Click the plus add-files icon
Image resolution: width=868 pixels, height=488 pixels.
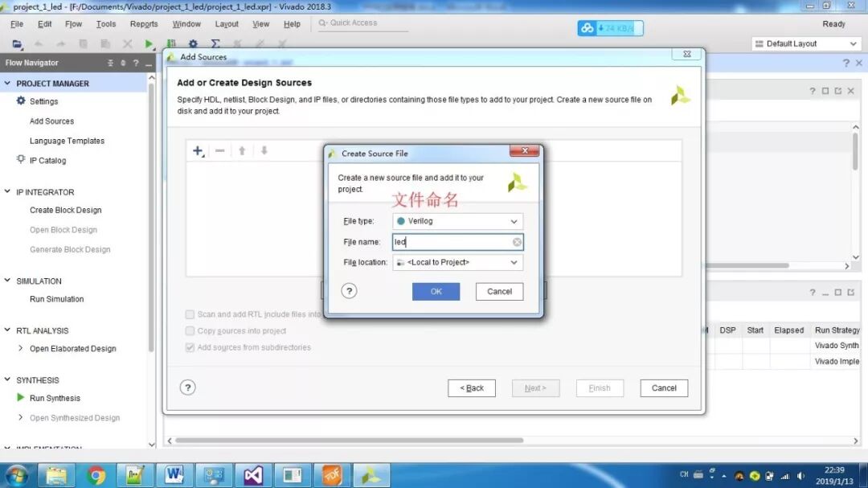198,150
